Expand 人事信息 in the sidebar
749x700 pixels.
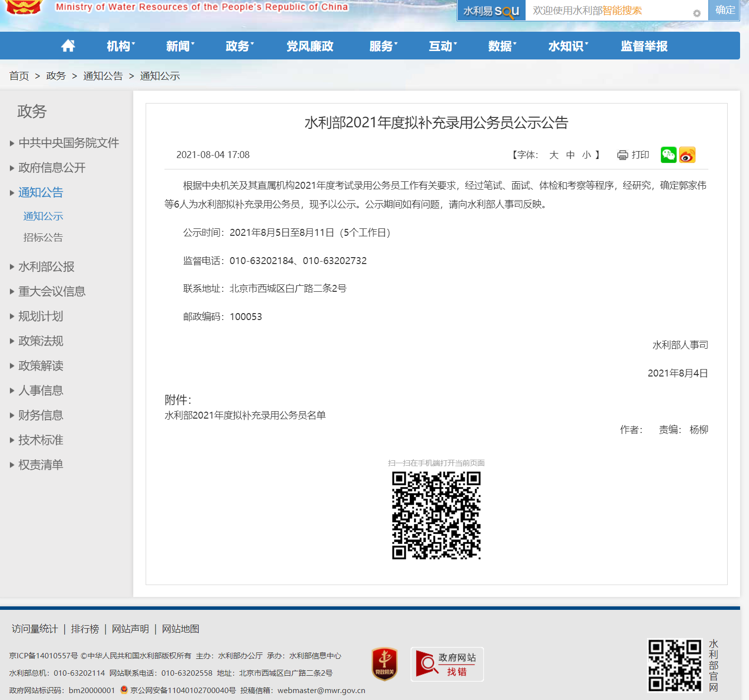(41, 390)
